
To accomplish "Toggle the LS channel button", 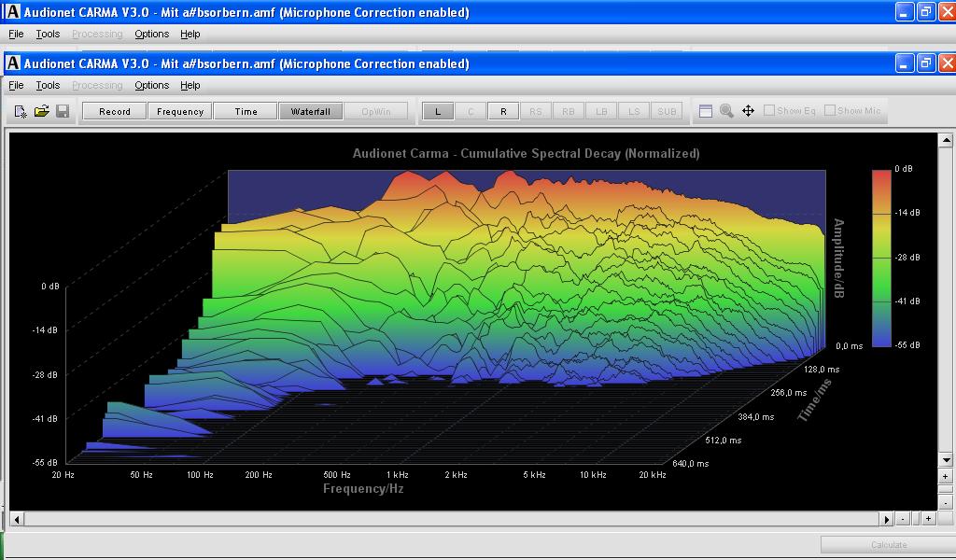I will 634,111.
